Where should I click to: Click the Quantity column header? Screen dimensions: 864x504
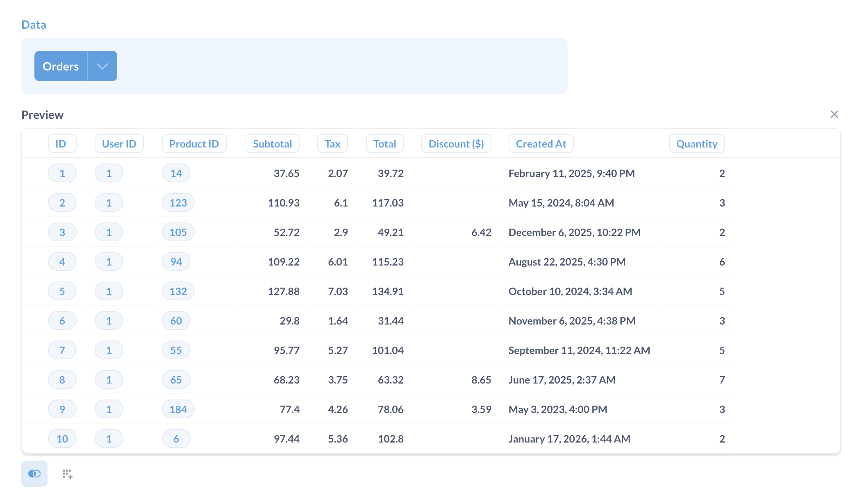(696, 143)
